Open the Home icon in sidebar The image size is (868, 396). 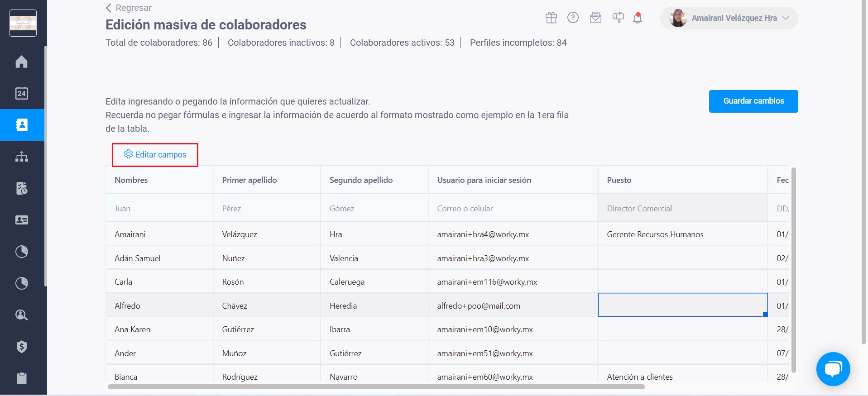coord(21,62)
